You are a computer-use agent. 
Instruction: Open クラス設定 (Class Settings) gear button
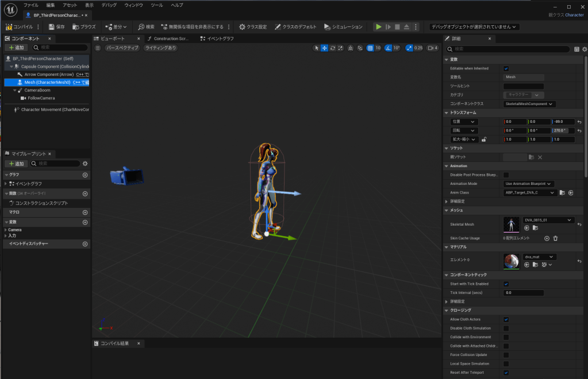coord(253,27)
